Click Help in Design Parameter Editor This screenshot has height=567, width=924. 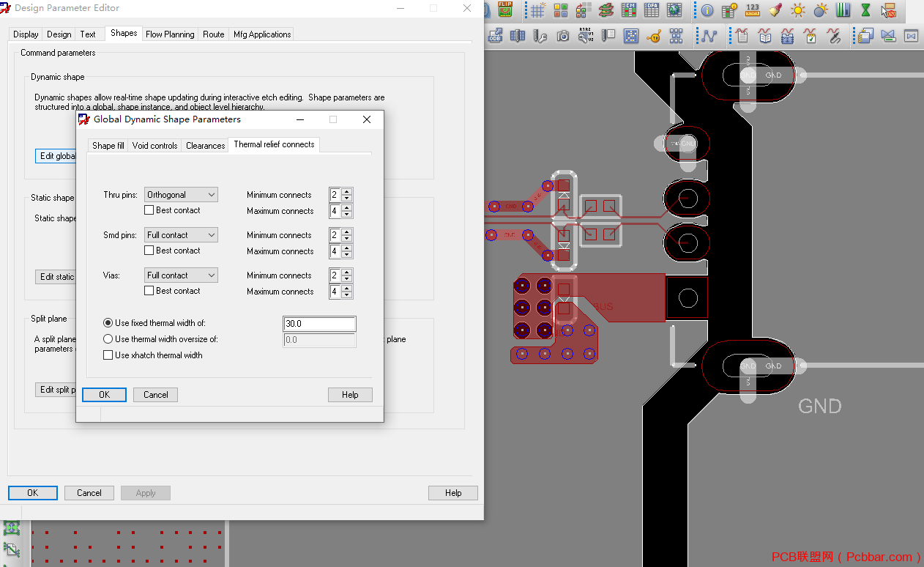pos(453,493)
